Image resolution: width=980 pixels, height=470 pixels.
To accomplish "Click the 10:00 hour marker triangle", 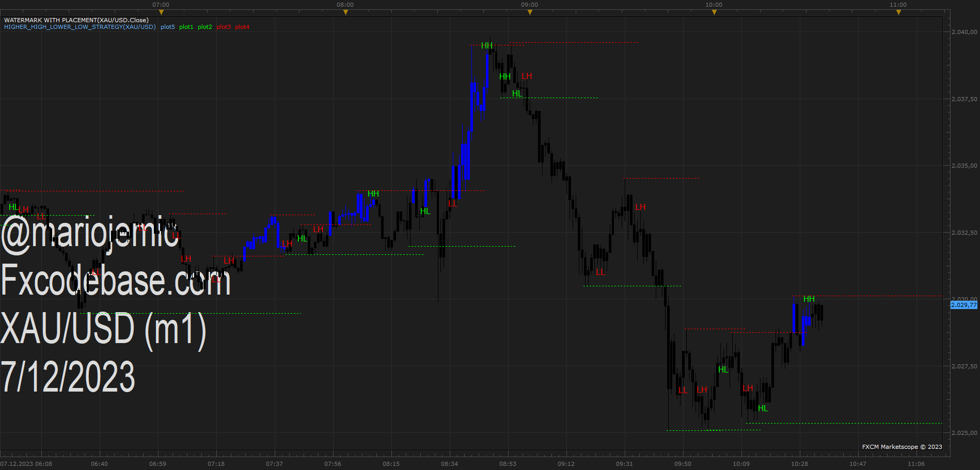I will tap(714, 12).
